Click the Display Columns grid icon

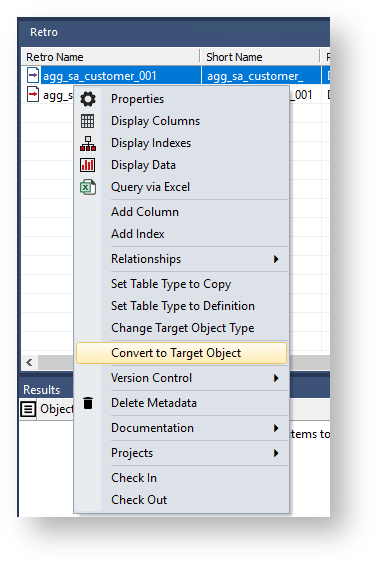[88, 121]
